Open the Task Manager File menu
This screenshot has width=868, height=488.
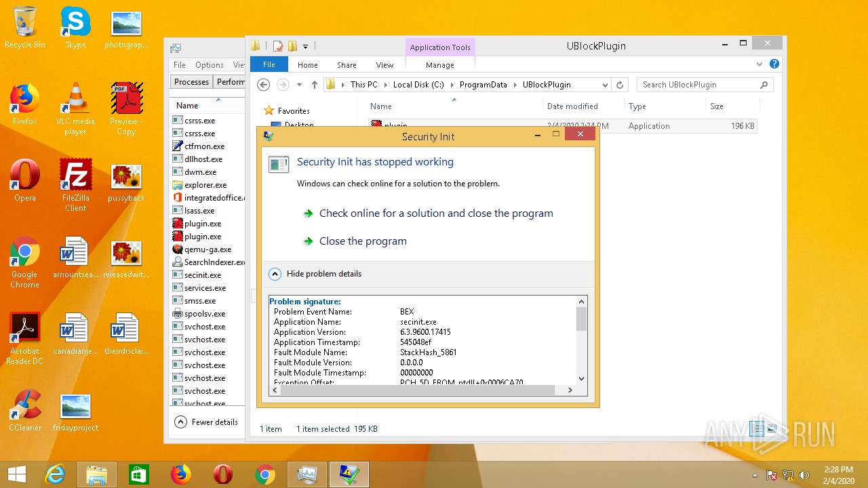[x=179, y=65]
